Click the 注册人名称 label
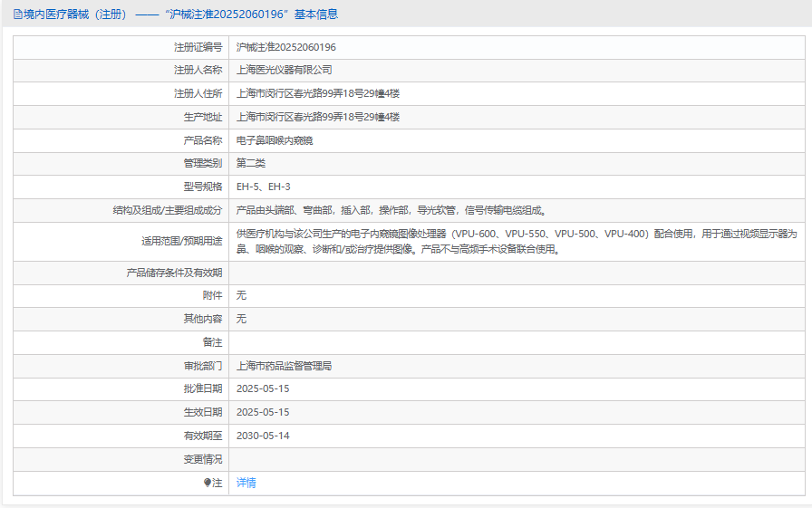This screenshot has height=508, width=812. point(198,70)
